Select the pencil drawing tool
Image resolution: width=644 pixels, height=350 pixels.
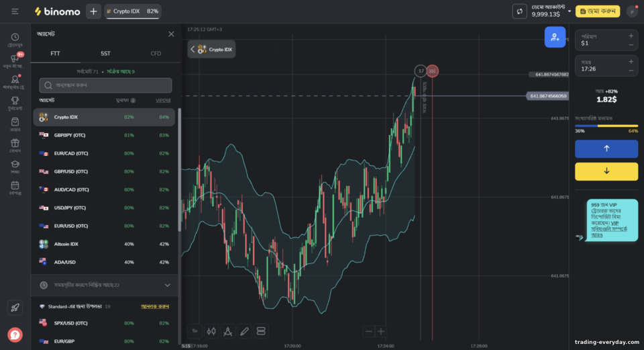click(244, 331)
